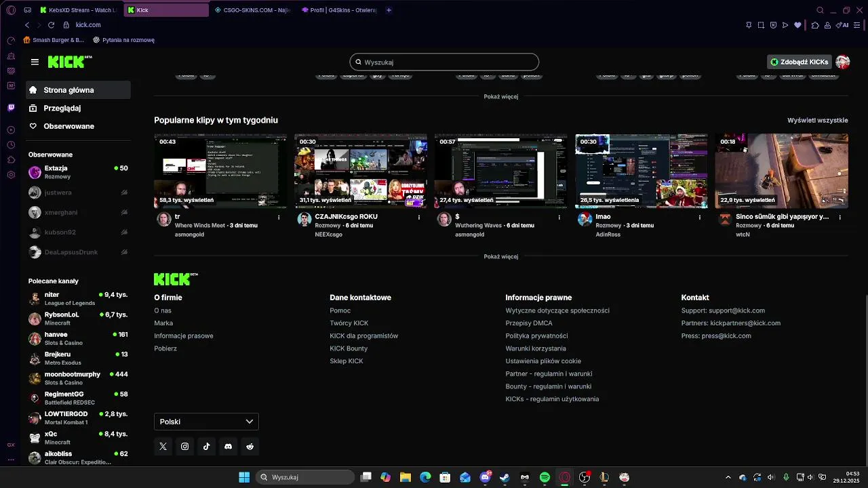Open options menu for the 'lmao' clip
Viewport: 868px width, 488px height.
coord(700,218)
